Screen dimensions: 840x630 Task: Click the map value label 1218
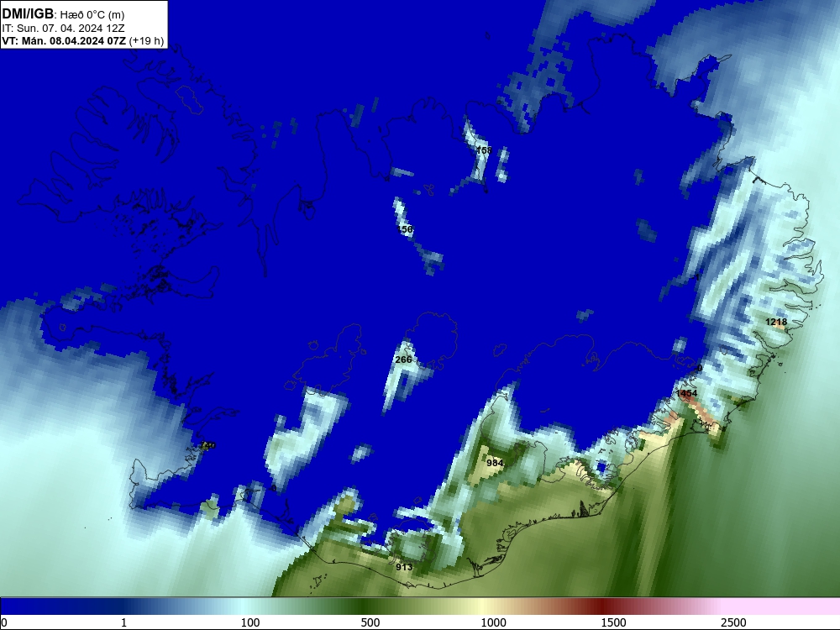pyautogui.click(x=776, y=322)
